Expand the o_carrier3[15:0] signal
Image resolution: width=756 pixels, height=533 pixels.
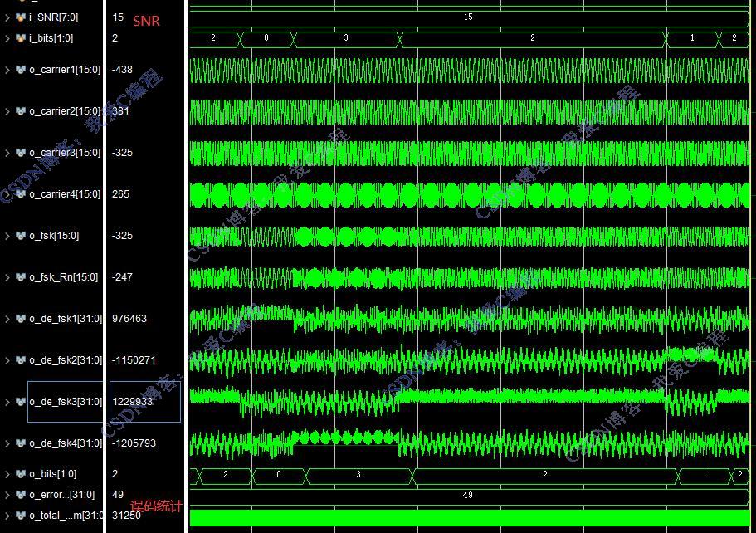click(7, 153)
